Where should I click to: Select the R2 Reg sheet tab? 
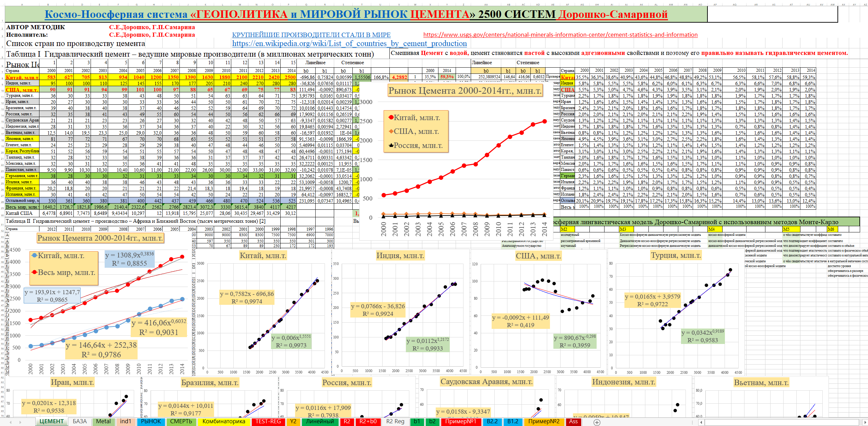tap(395, 422)
